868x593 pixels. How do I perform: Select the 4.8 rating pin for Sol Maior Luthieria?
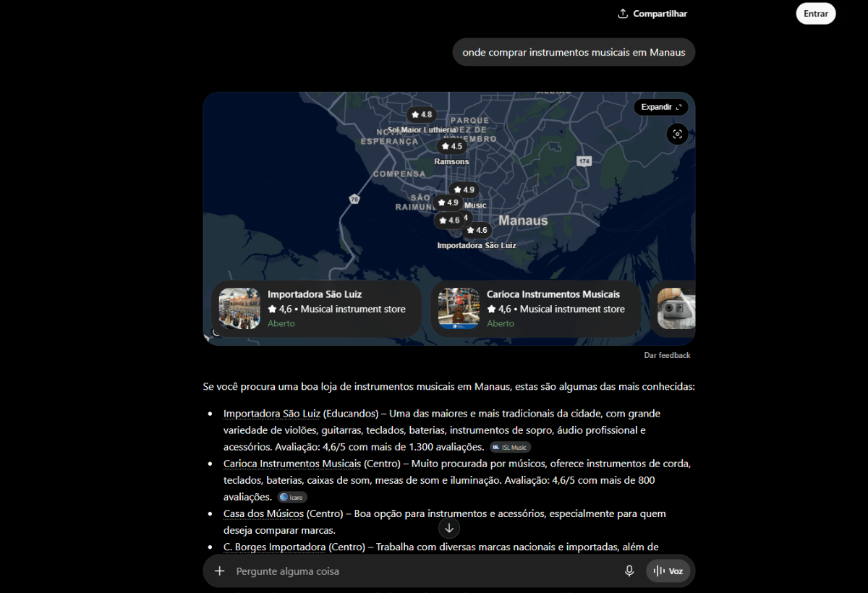(x=421, y=115)
